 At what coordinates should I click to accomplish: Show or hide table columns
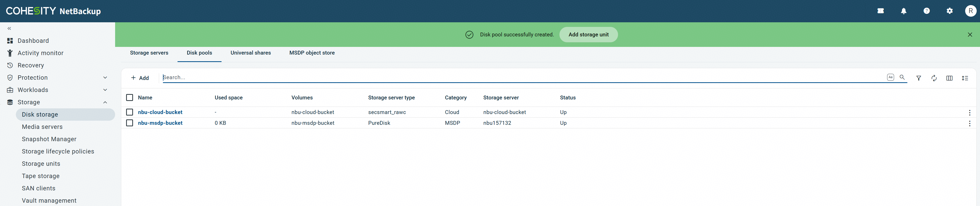[x=949, y=78]
